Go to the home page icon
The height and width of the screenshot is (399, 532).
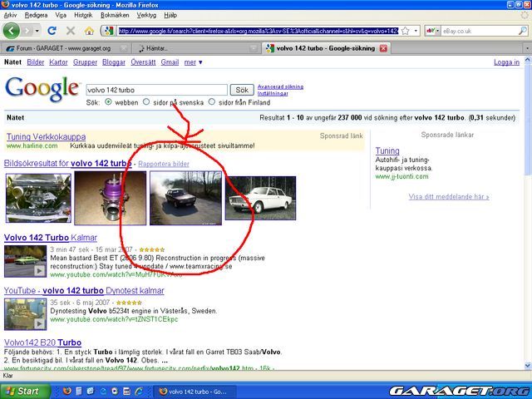[89, 31]
